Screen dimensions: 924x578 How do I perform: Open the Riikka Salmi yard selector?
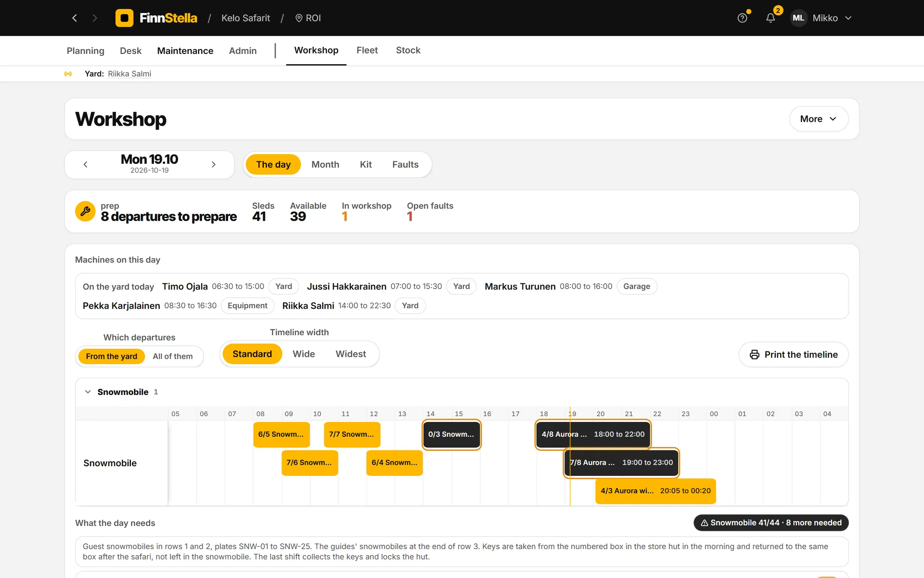click(x=129, y=74)
